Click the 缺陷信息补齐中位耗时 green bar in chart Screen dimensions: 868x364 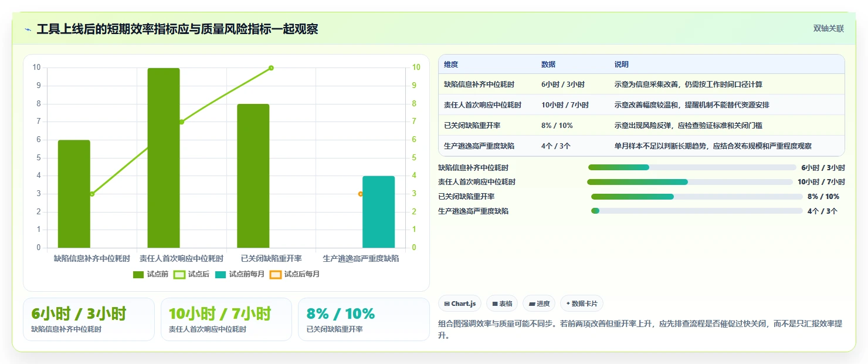pos(74,194)
